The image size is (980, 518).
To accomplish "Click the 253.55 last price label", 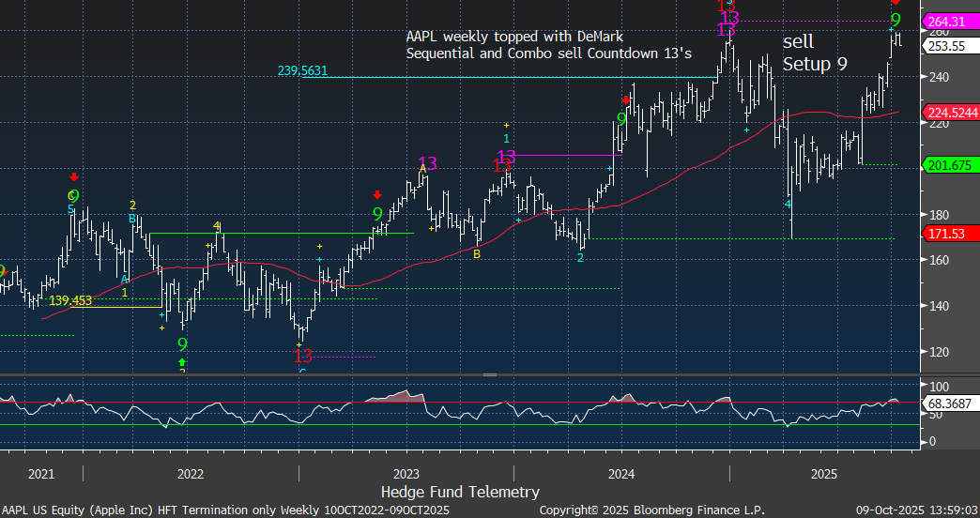I will coord(949,45).
